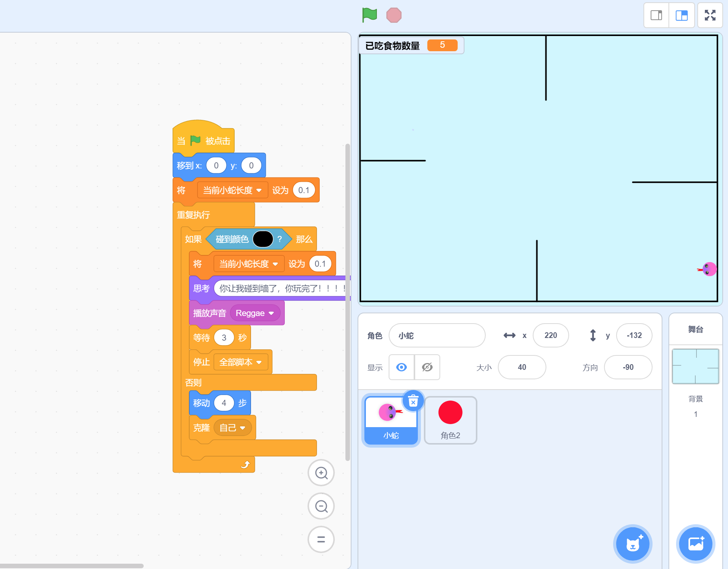Image resolution: width=728 pixels, height=569 pixels.
Task: Open the 全部脚本 stop dropdown
Action: click(241, 362)
